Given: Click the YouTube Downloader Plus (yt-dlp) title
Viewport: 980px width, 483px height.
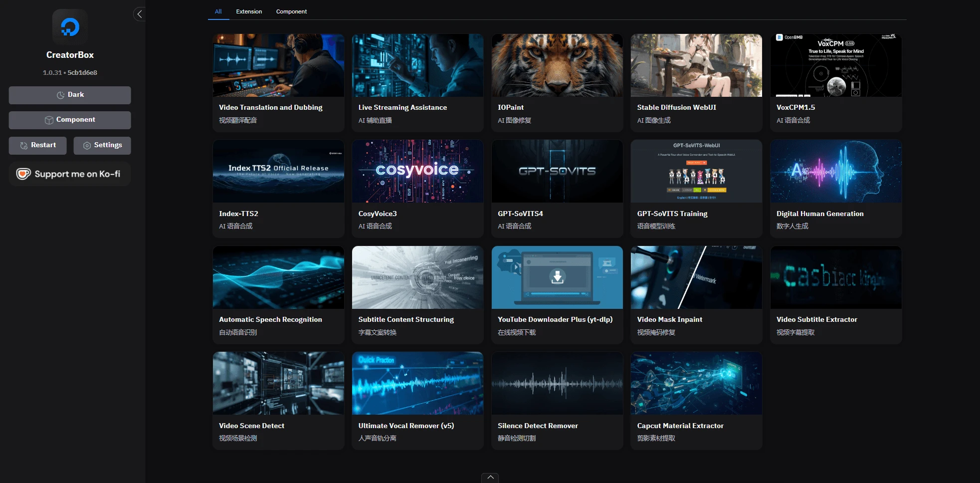Looking at the screenshot, I should (x=555, y=319).
